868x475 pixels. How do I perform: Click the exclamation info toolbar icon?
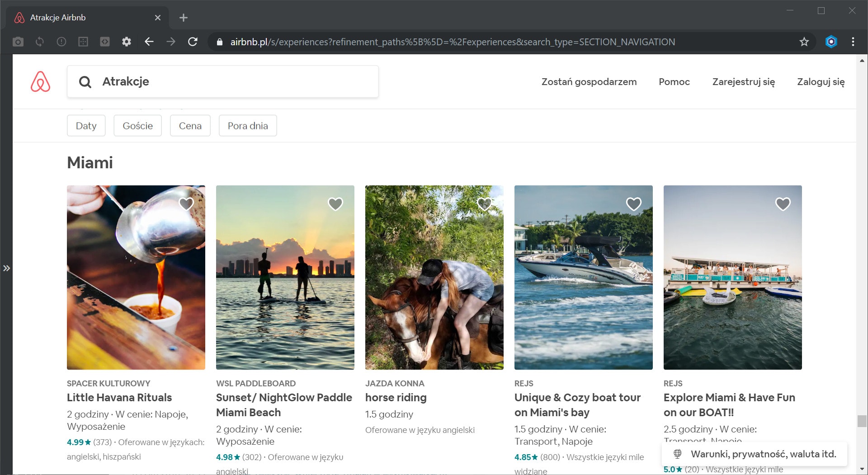pyautogui.click(x=61, y=42)
